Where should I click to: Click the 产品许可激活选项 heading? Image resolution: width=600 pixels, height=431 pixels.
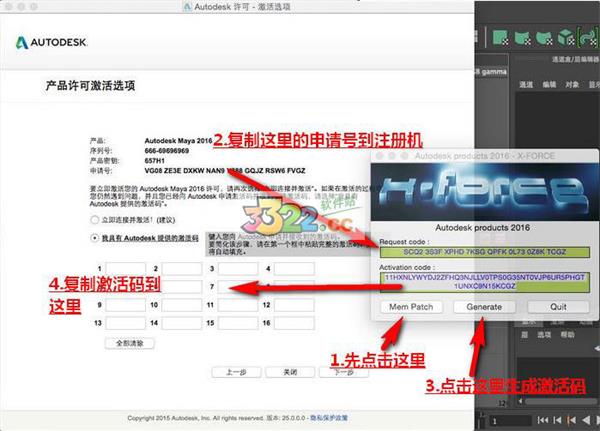[x=90, y=85]
